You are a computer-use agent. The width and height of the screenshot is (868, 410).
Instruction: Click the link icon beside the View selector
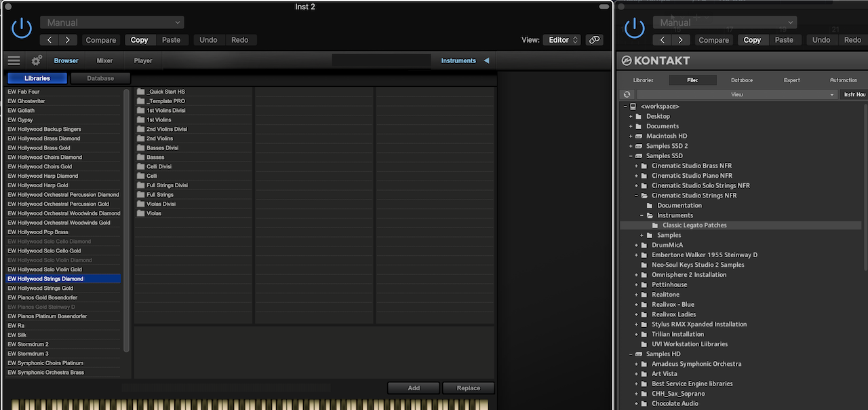(x=595, y=40)
